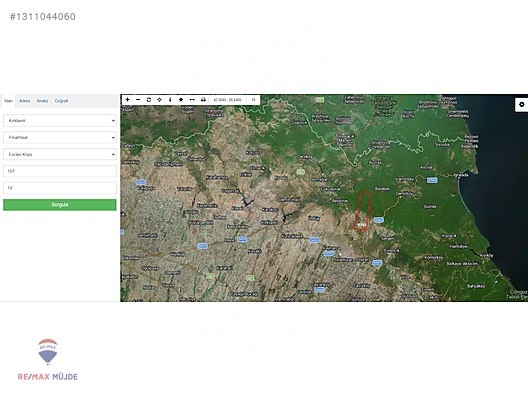Click the coordinates display in toolbar
This screenshot has width=528, height=396.
[x=228, y=100]
